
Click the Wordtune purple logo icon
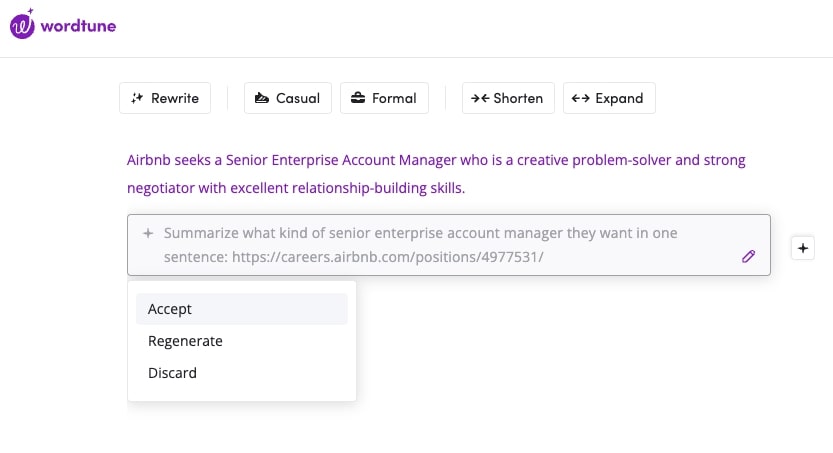click(x=22, y=24)
